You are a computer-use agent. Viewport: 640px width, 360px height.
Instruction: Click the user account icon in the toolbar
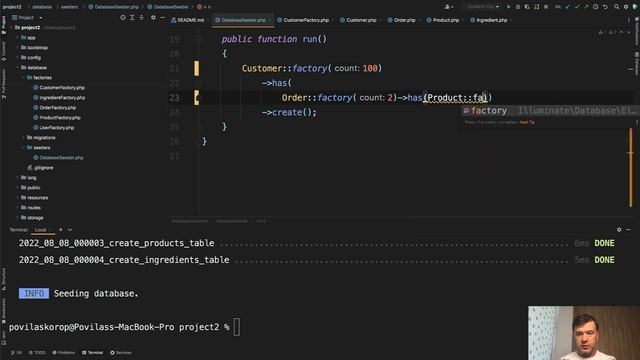pos(449,7)
